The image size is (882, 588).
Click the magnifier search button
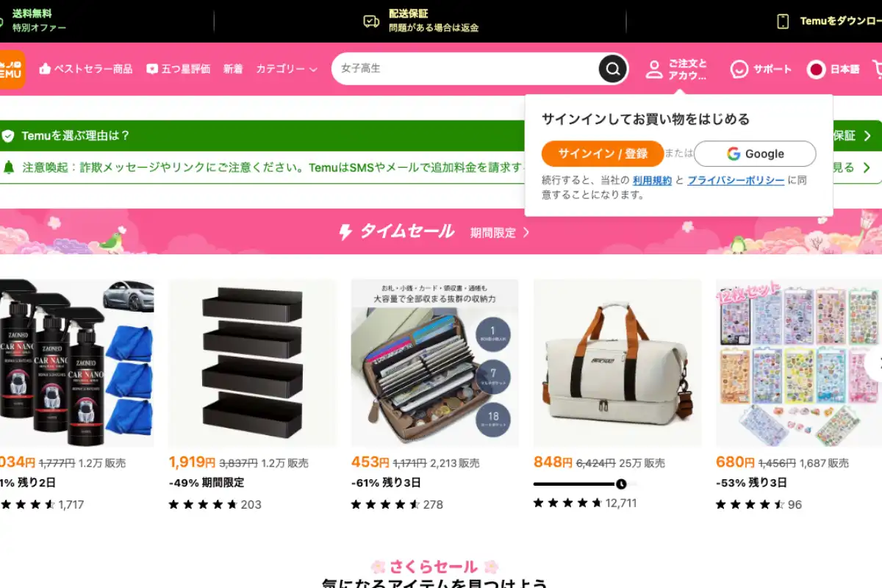click(612, 69)
